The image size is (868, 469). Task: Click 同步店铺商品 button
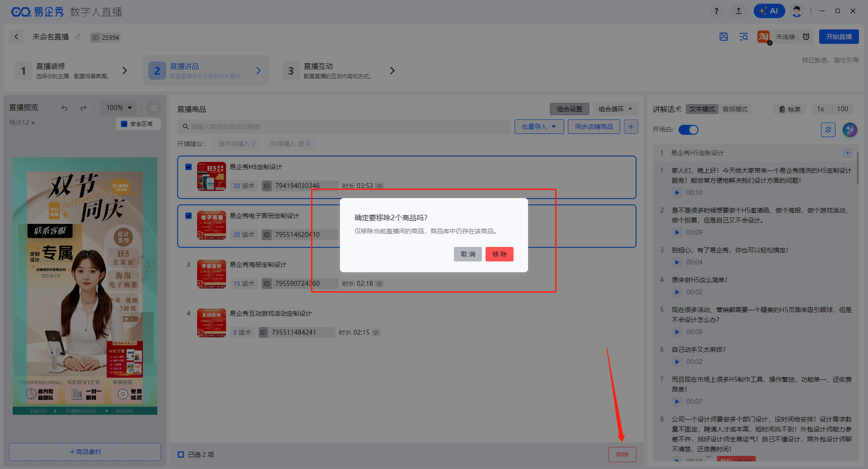point(594,127)
